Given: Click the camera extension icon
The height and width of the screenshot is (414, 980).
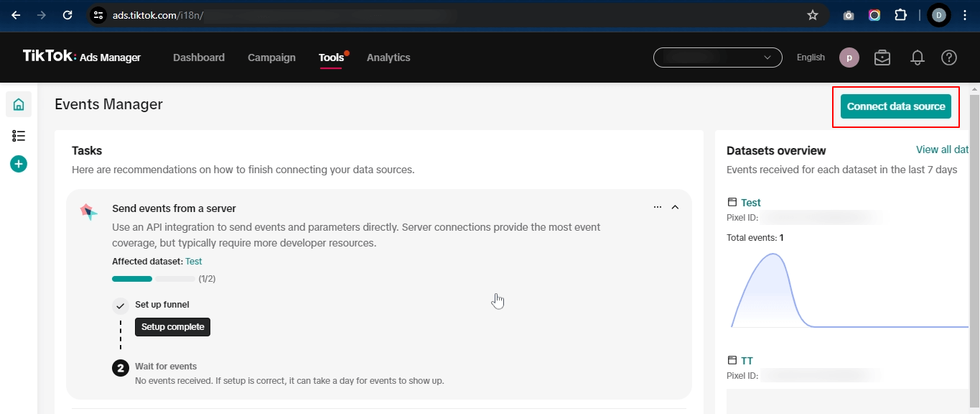Looking at the screenshot, I should [849, 15].
